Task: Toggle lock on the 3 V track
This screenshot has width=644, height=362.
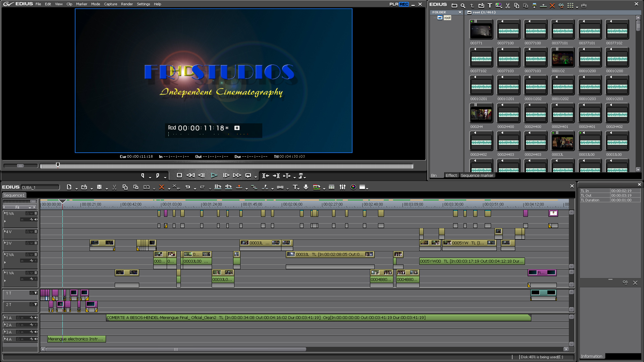Action: point(28,243)
